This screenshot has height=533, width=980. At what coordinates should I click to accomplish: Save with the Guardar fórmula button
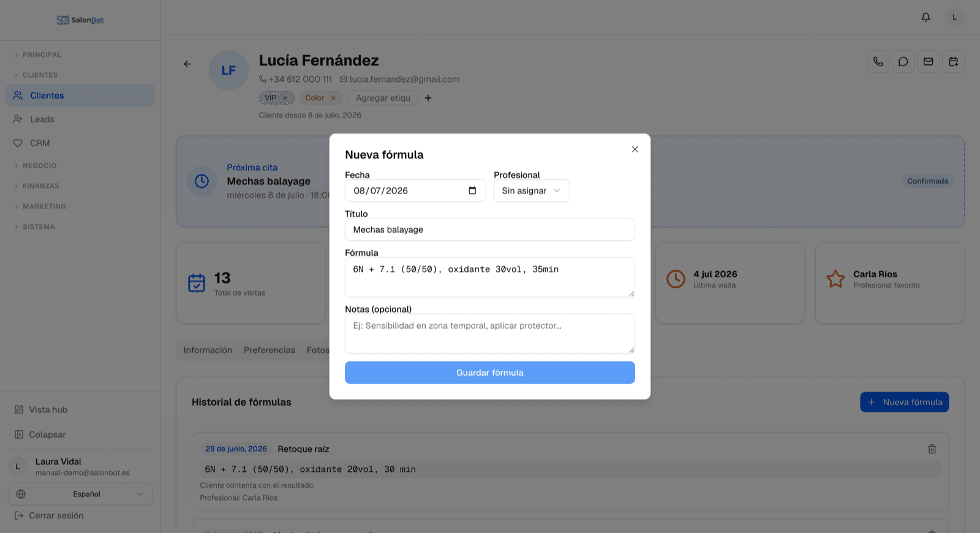click(490, 373)
